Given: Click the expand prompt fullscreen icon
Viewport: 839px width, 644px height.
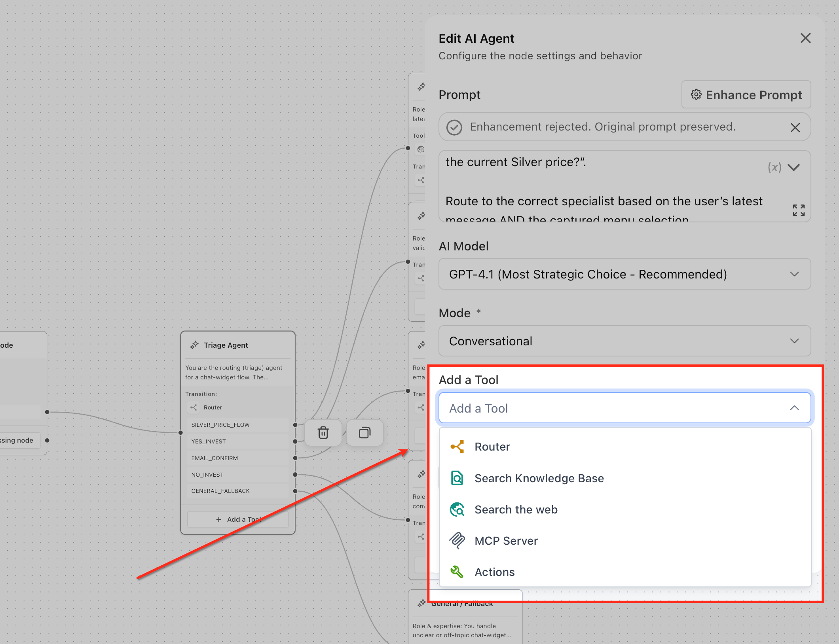Looking at the screenshot, I should click(798, 210).
